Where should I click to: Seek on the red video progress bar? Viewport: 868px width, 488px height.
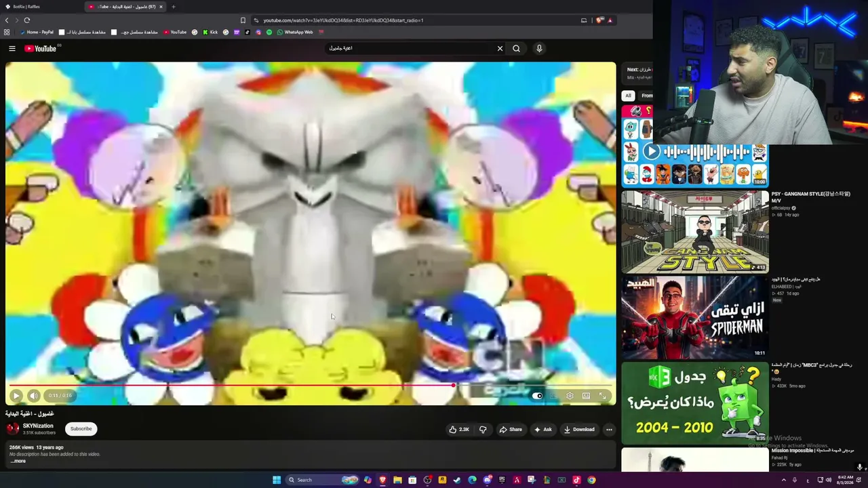[x=311, y=385]
